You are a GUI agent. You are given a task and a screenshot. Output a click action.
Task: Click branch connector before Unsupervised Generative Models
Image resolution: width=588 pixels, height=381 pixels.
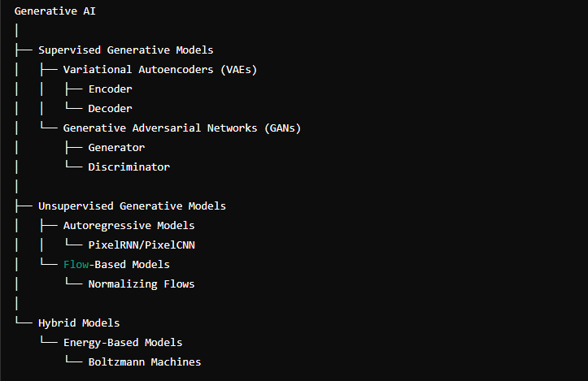coord(24,206)
